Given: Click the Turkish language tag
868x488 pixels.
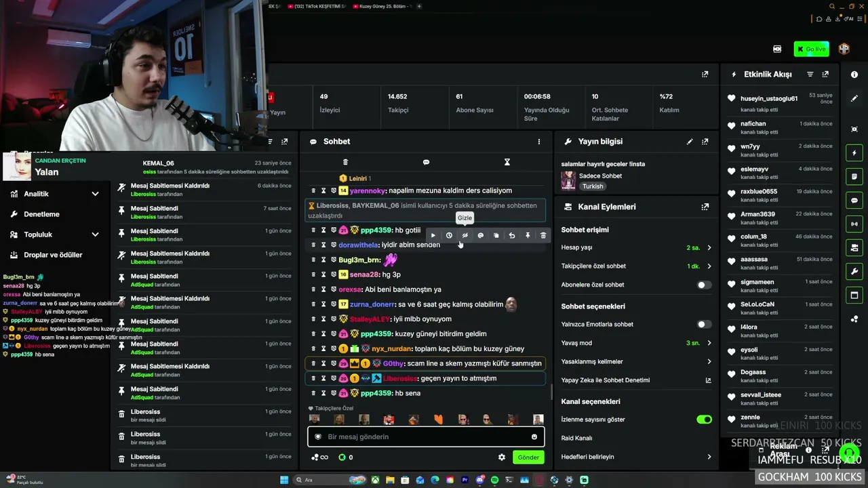Looking at the screenshot, I should [593, 186].
